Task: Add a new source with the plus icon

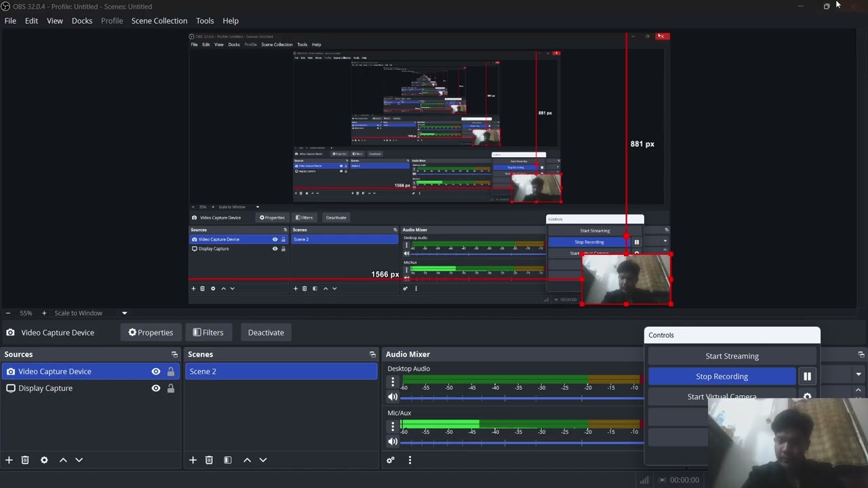Action: [9, 460]
